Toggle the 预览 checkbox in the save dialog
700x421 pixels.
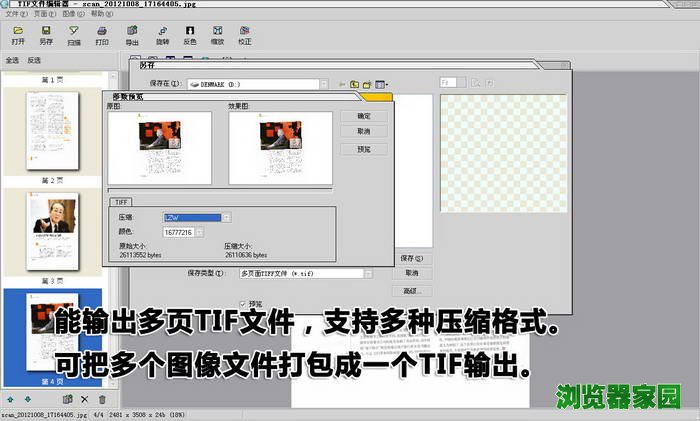[243, 304]
